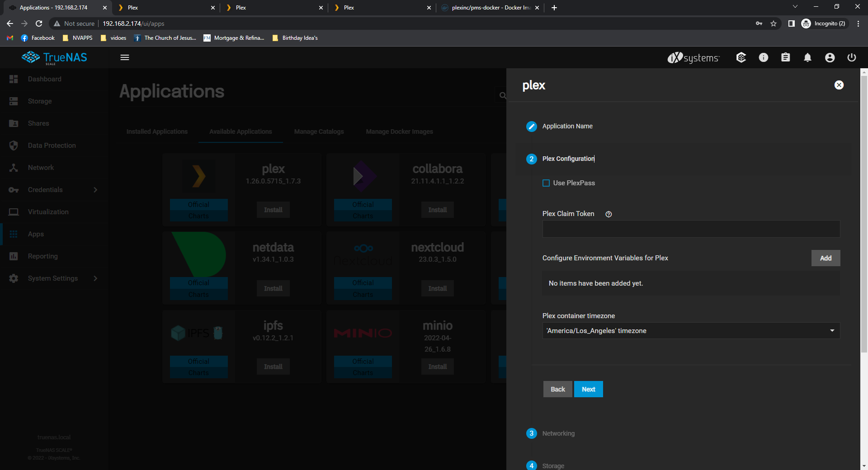Open the Gmail bookmark icon
The image size is (868, 470).
coord(10,38)
